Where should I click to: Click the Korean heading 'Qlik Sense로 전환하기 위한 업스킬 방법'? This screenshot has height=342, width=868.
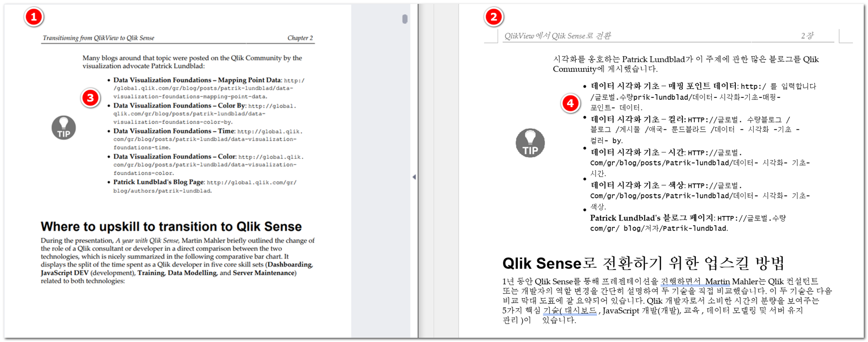(x=643, y=263)
